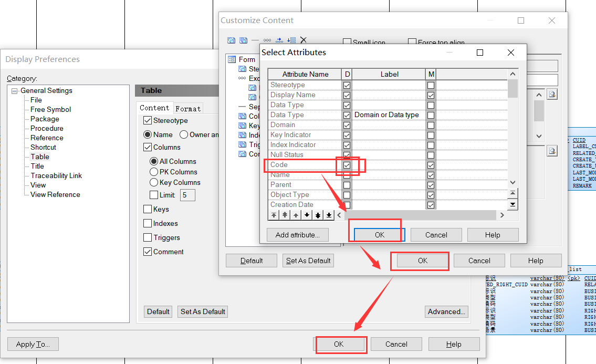
Task: Select the first blue layer icon in the toolbar
Action: click(x=231, y=40)
